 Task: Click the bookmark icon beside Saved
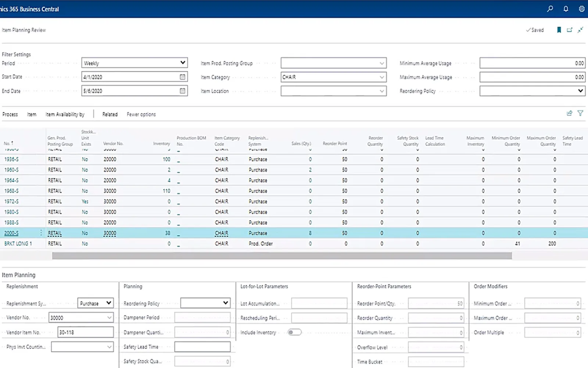[559, 30]
